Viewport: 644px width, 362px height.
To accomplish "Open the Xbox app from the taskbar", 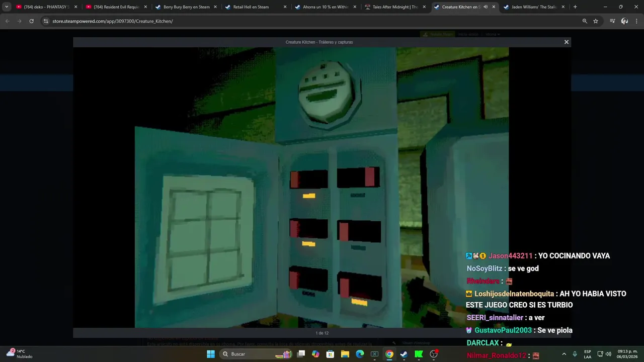I will [x=374, y=354].
